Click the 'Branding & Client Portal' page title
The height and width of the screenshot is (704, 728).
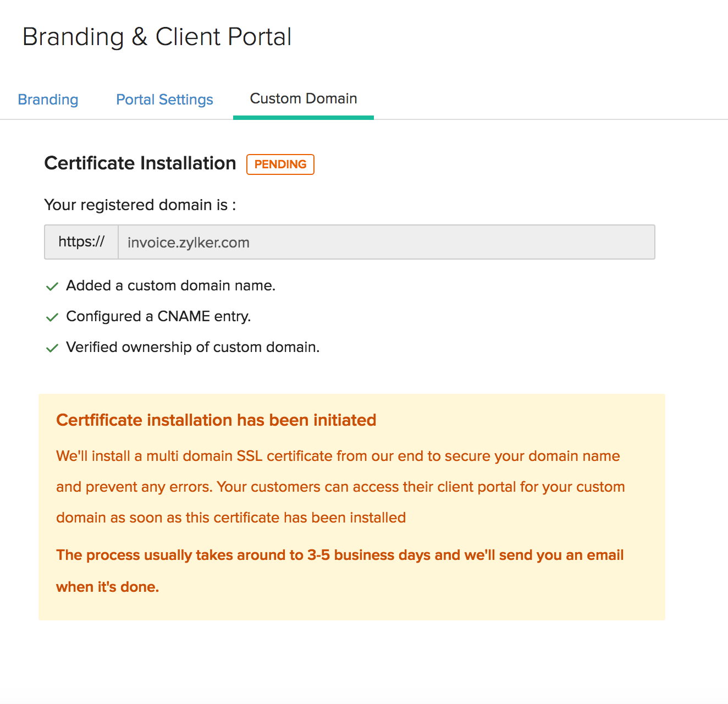pyautogui.click(x=157, y=37)
